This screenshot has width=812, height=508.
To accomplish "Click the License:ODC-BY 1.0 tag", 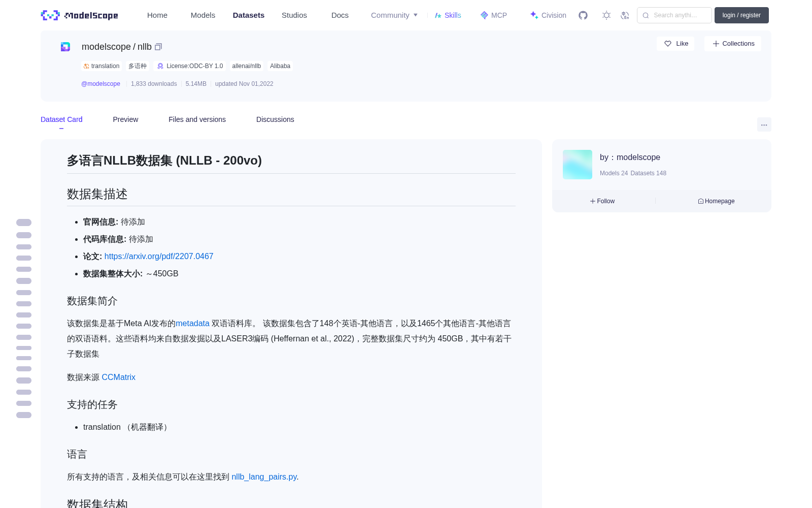I will point(190,66).
